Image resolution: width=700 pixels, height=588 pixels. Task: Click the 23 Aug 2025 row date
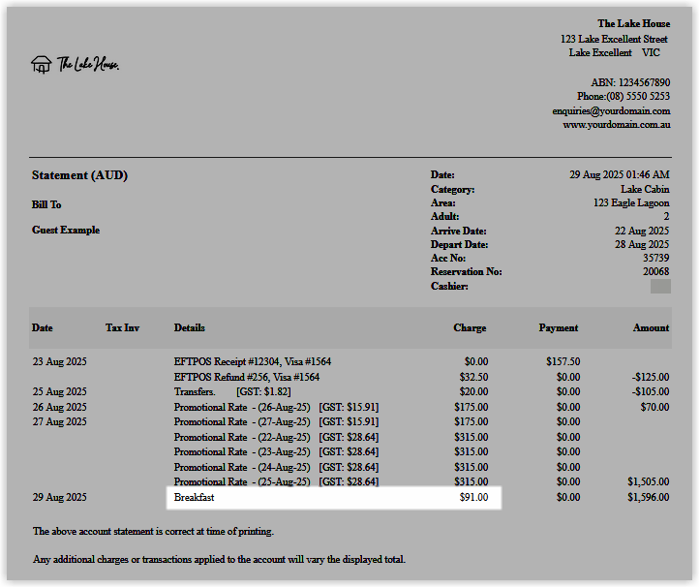59,361
